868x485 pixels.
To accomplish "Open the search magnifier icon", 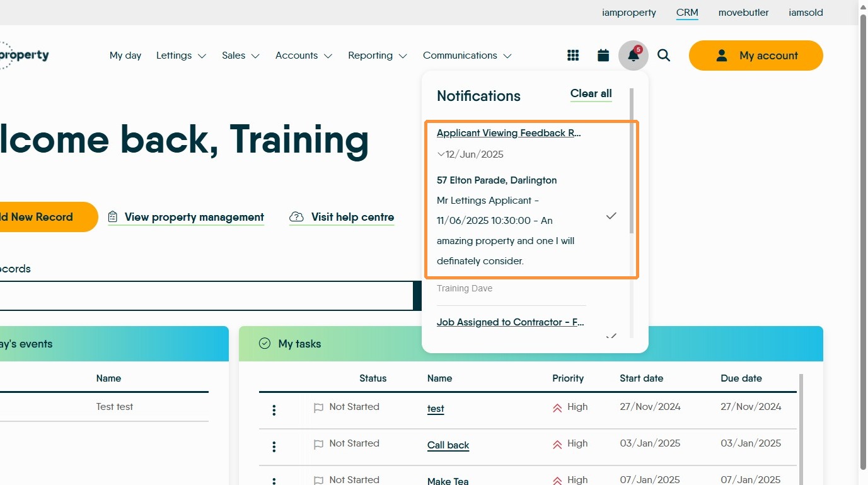I will (664, 56).
